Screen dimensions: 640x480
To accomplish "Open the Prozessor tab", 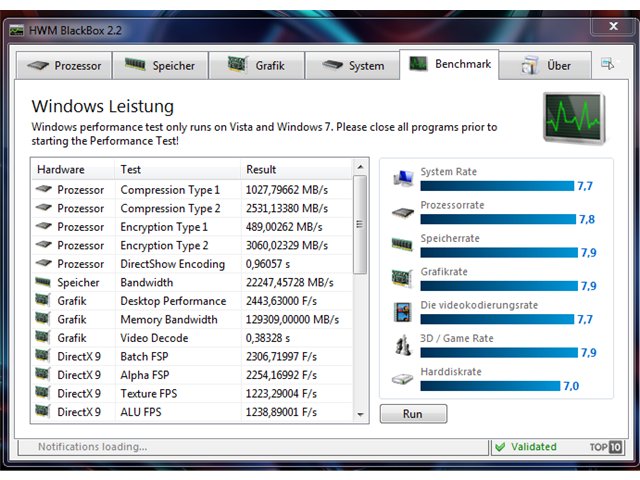I will [x=64, y=65].
